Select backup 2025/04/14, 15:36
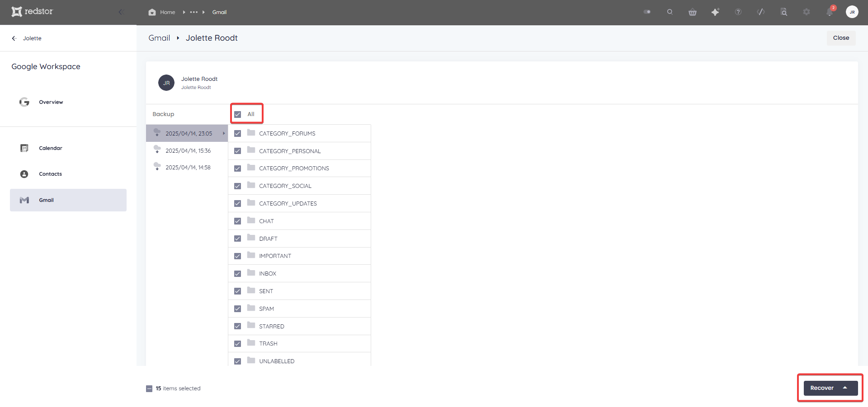868x407 pixels. pos(187,150)
